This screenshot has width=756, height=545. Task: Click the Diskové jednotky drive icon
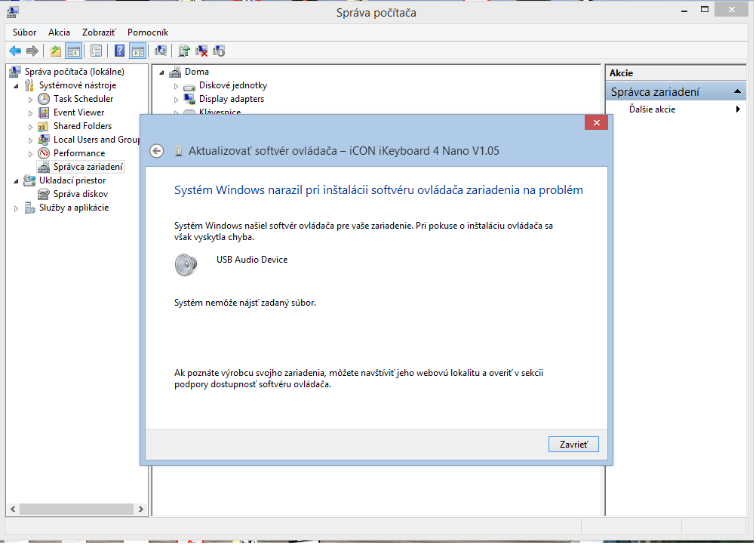point(189,86)
